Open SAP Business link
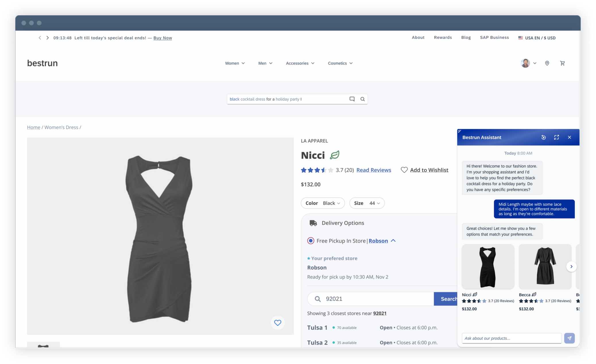This screenshot has height=364, width=596. pyautogui.click(x=494, y=38)
